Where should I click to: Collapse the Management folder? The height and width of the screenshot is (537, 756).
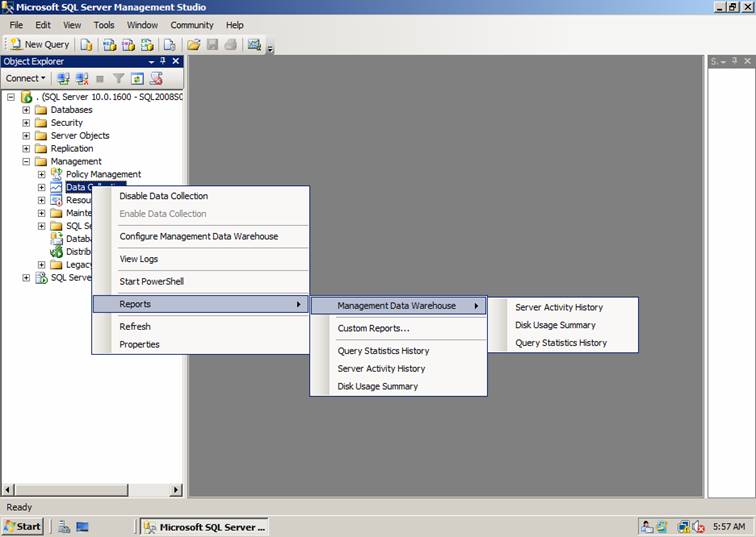pyautogui.click(x=26, y=161)
